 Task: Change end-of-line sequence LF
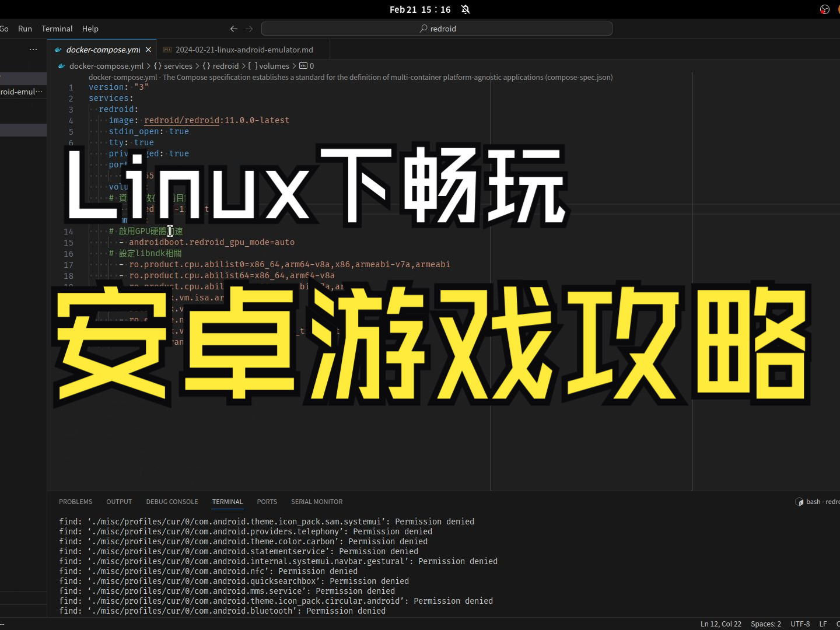coord(823,624)
